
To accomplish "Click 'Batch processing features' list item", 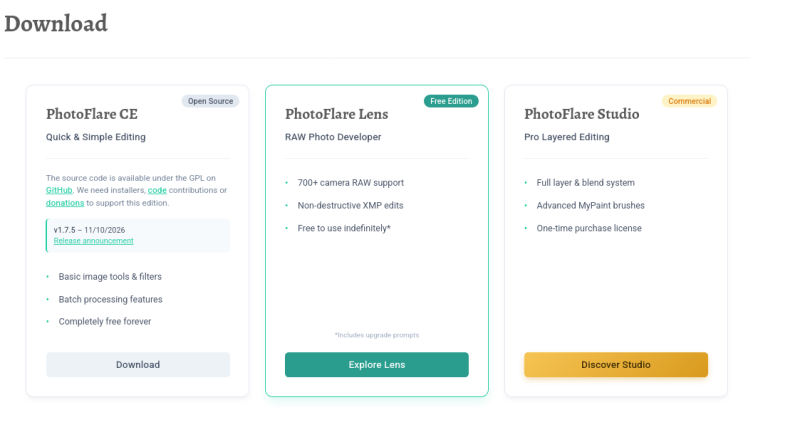I will click(x=110, y=299).
